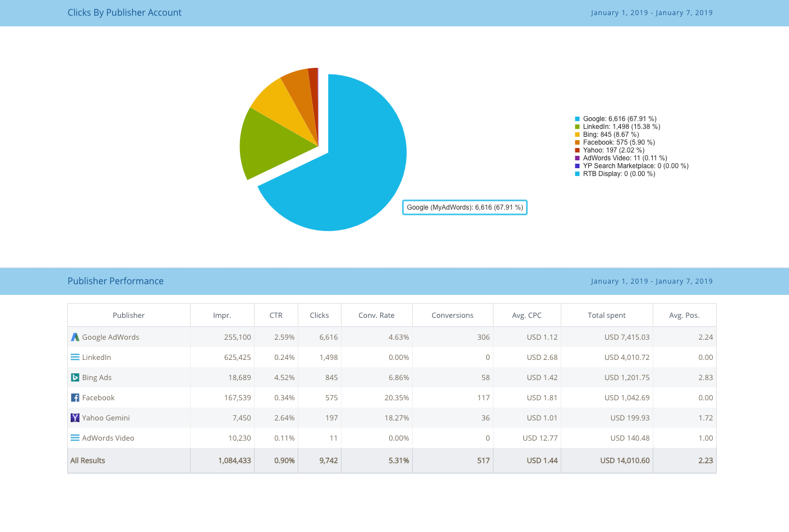Sort table by CTR column header

tap(276, 315)
